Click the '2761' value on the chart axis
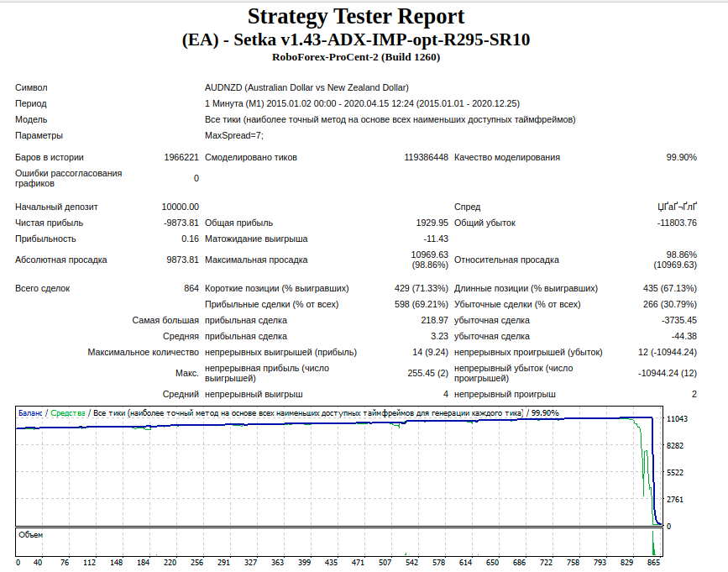728x572 pixels. [x=675, y=500]
